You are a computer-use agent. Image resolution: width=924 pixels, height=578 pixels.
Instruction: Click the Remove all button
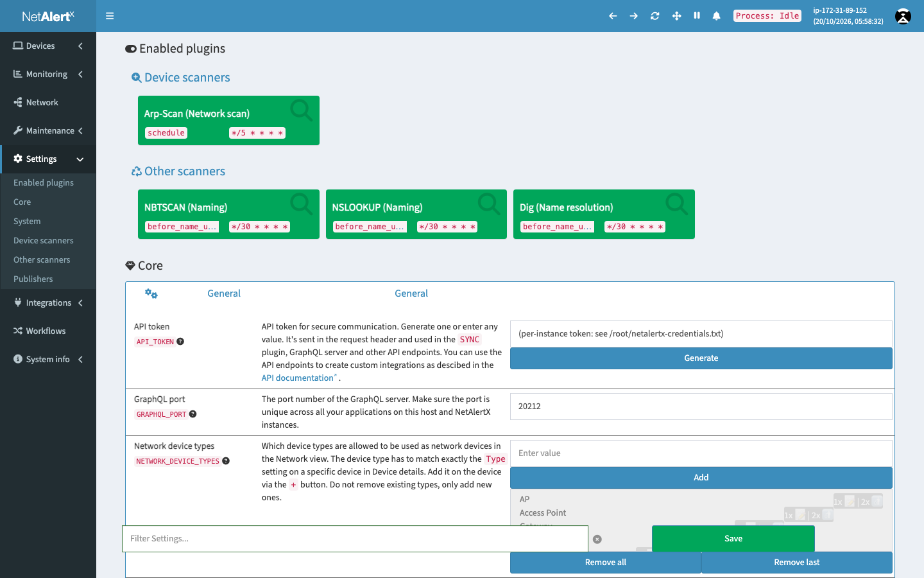(x=605, y=563)
